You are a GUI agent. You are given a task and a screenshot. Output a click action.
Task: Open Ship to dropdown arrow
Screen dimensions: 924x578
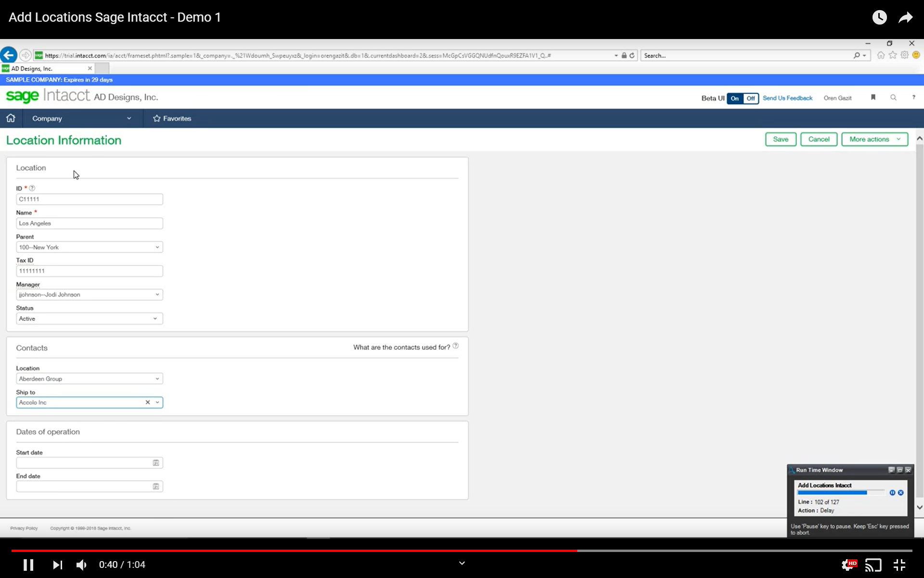pyautogui.click(x=157, y=402)
